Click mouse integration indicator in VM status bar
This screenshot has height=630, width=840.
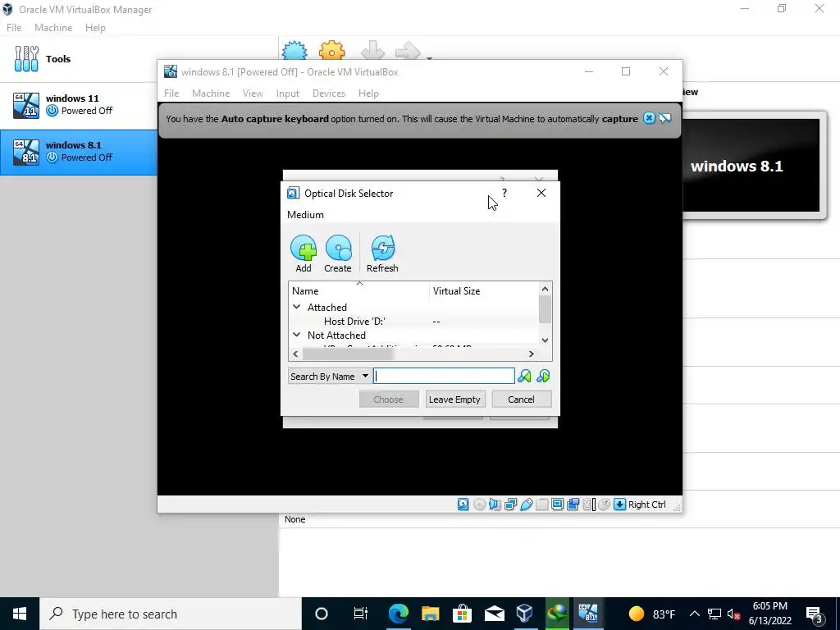(x=605, y=504)
